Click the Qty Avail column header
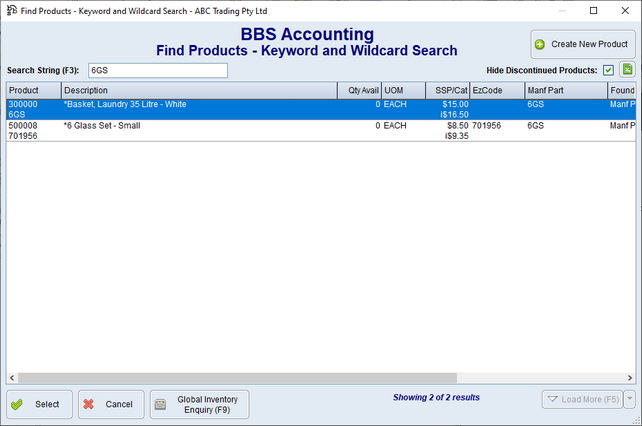This screenshot has height=426, width=642. (x=359, y=91)
